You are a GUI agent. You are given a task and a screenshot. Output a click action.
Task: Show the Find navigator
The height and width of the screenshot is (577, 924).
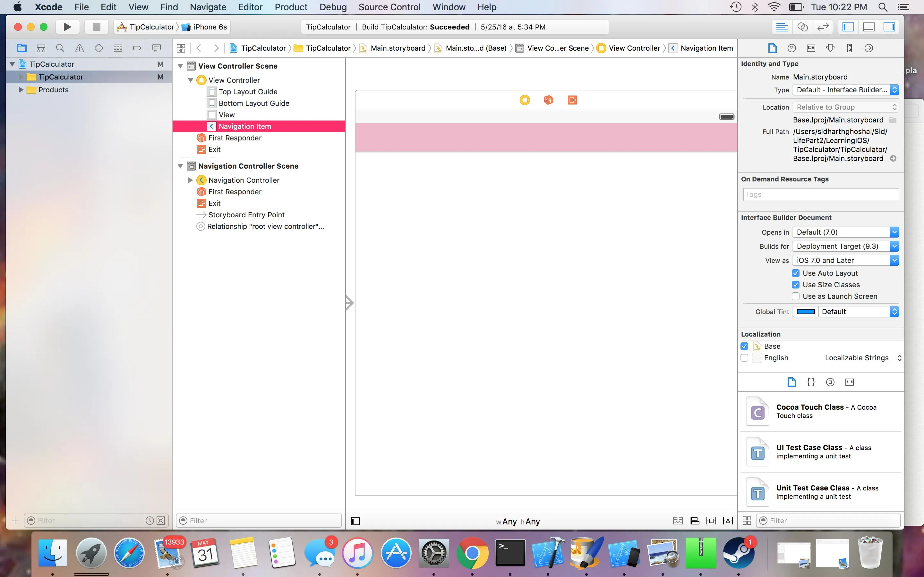point(60,48)
